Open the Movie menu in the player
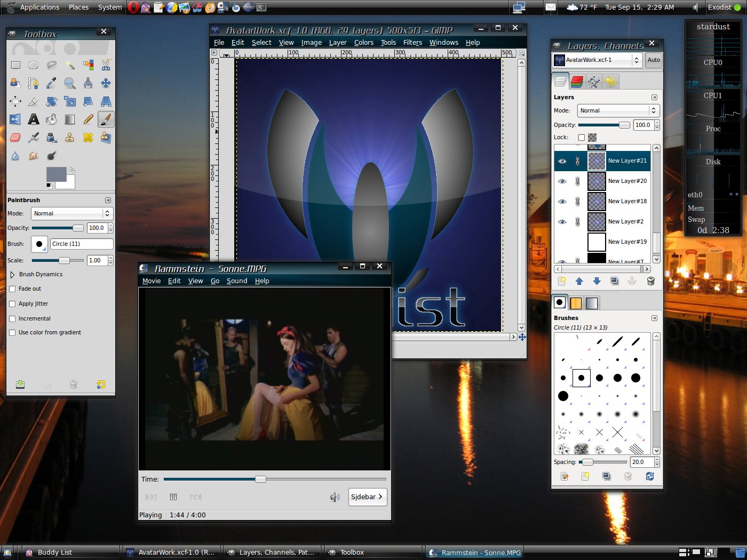Screen dimensions: 747x560 coord(152,281)
